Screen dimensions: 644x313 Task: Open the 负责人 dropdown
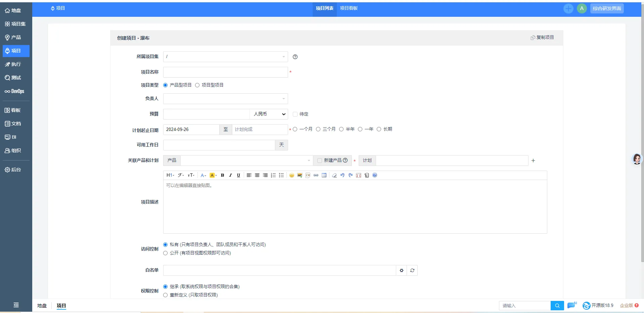pyautogui.click(x=226, y=99)
